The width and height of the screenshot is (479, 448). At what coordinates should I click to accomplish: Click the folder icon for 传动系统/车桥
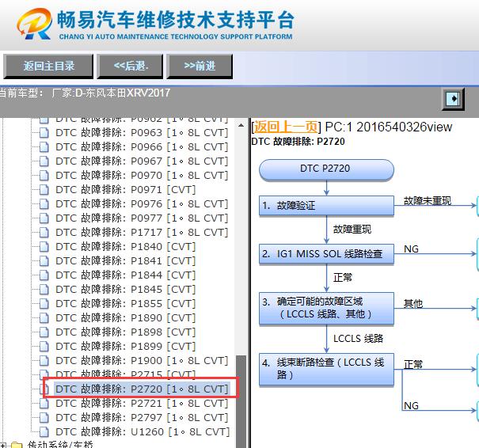(17, 445)
